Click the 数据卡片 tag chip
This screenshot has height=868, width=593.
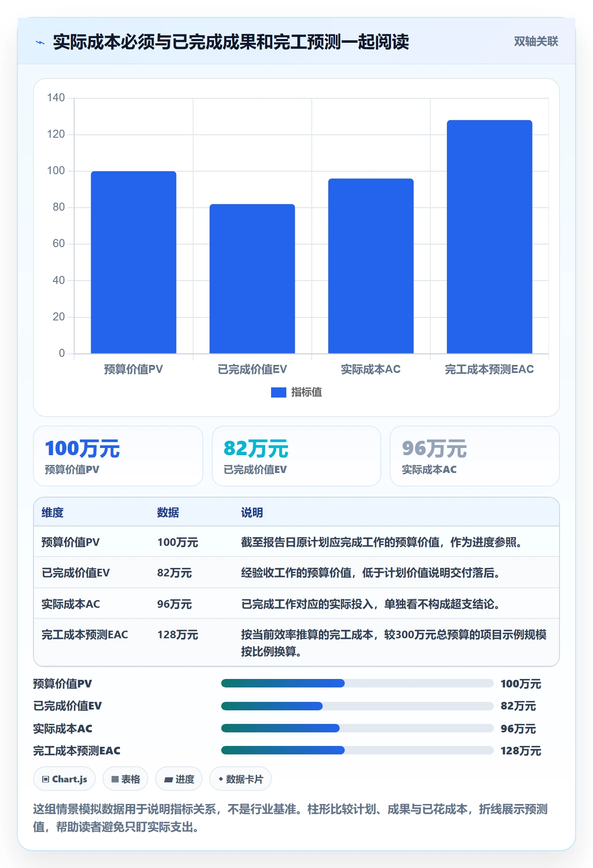[x=241, y=779]
